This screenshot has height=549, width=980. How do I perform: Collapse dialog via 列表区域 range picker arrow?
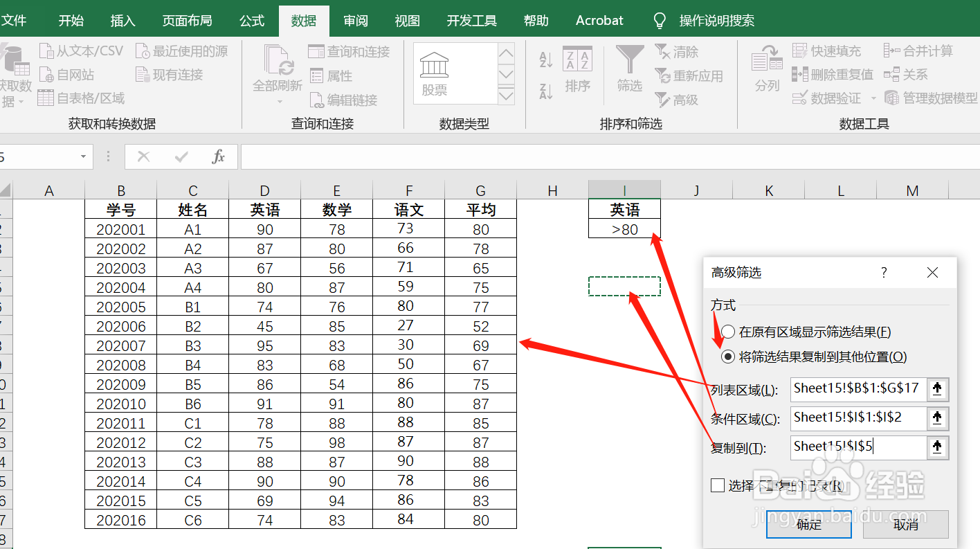point(937,389)
